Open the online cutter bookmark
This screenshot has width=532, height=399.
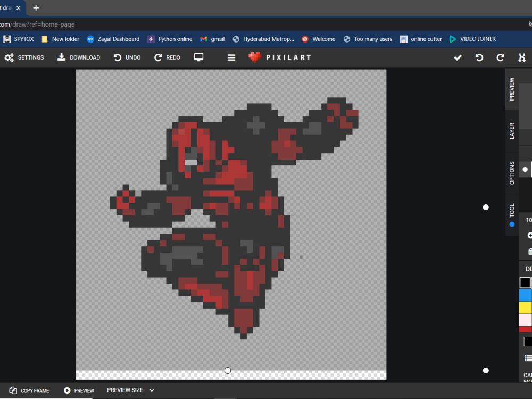click(x=421, y=39)
